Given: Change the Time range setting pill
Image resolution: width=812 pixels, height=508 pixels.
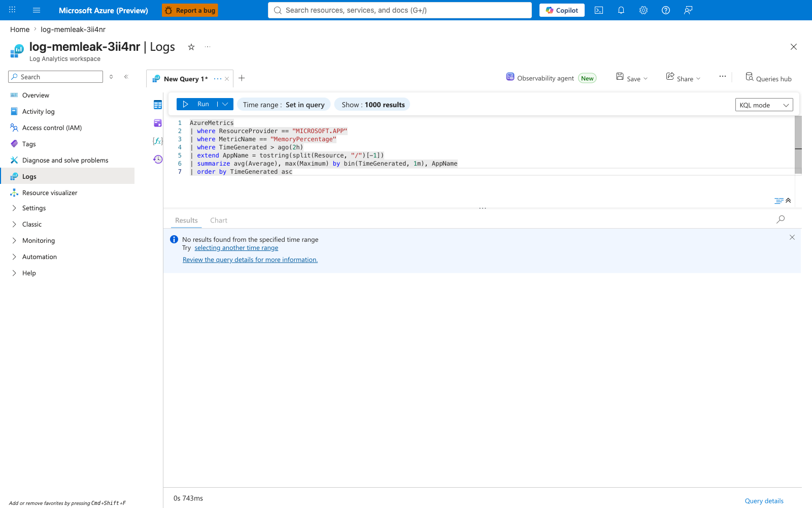Looking at the screenshot, I should 284,105.
